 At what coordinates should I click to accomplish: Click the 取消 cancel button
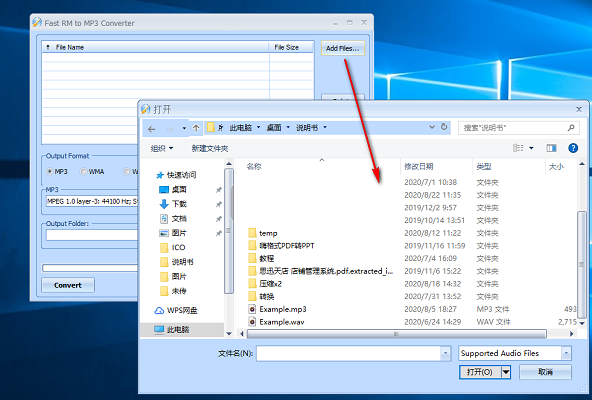tap(545, 372)
